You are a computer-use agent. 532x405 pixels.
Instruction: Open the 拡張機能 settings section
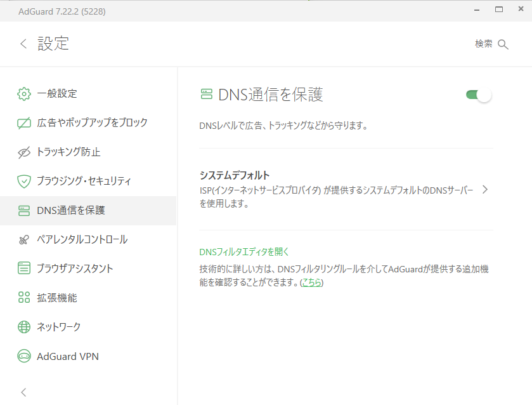pyautogui.click(x=57, y=298)
